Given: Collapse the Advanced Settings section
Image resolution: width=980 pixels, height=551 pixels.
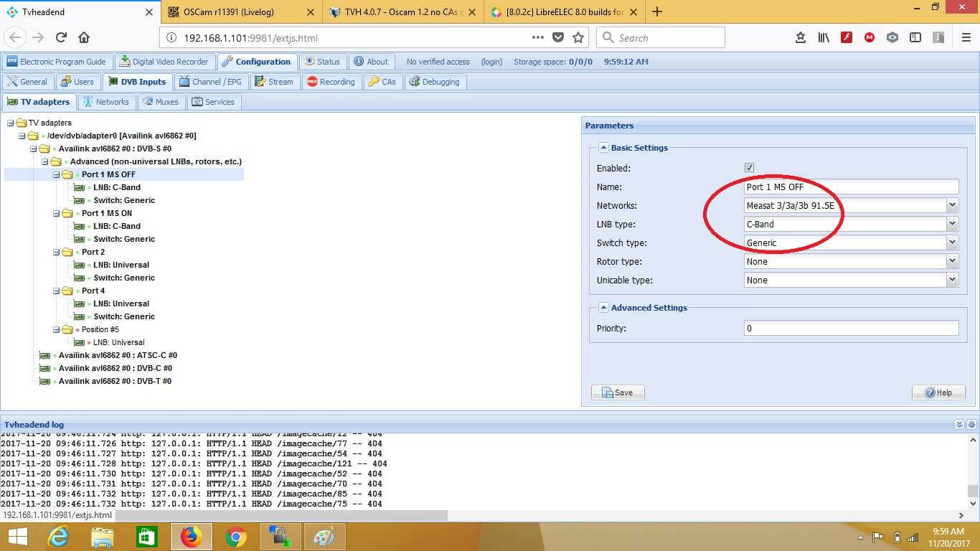Looking at the screenshot, I should (603, 308).
